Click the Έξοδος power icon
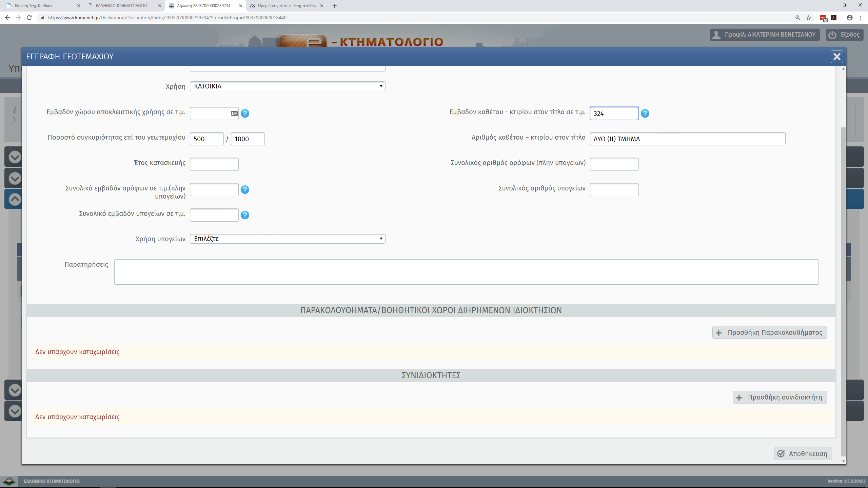 (832, 35)
